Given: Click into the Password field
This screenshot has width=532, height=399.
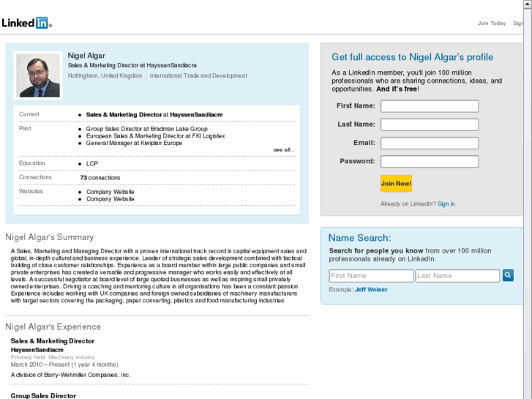Looking at the screenshot, I should (x=430, y=162).
